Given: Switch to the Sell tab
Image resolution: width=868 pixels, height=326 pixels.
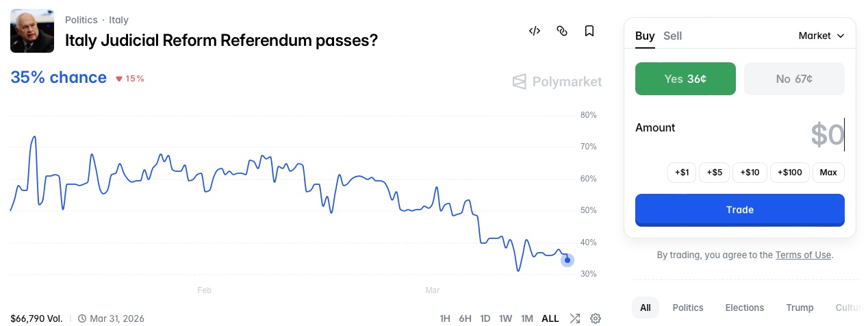Looking at the screenshot, I should 673,36.
